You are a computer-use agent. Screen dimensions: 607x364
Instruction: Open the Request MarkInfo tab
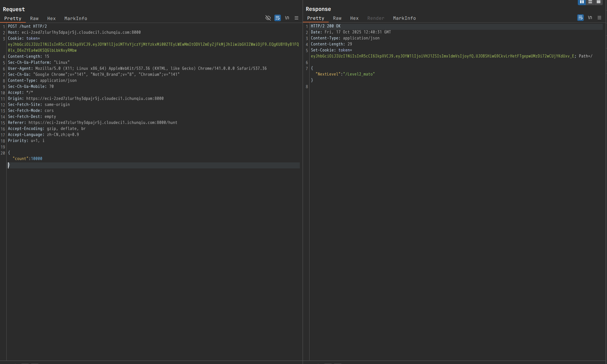click(76, 18)
